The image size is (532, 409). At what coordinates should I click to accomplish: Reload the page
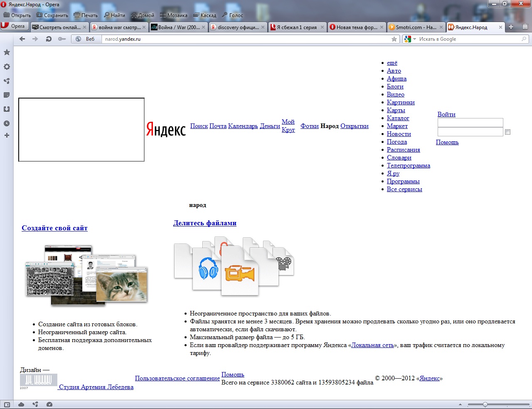tap(49, 39)
